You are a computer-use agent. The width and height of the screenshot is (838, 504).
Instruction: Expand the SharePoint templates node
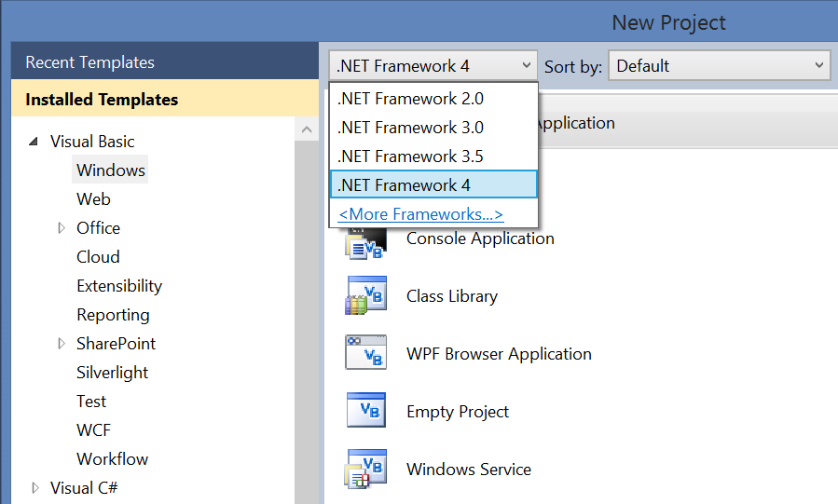pos(62,343)
